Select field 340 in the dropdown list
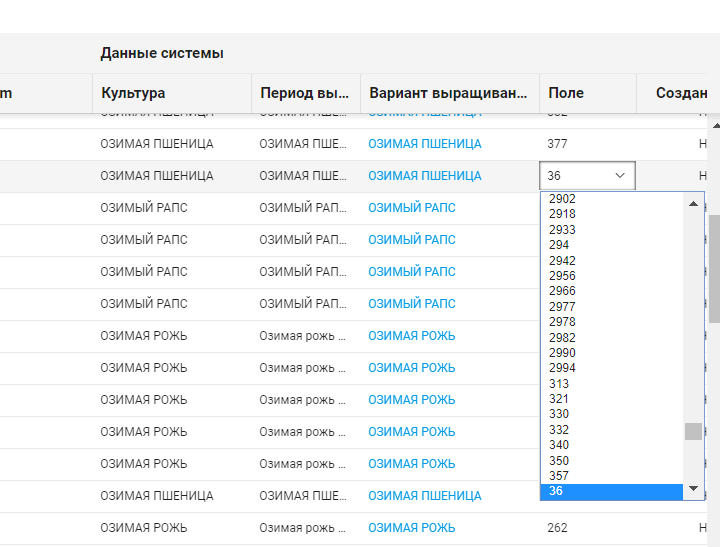The image size is (720, 547). pyautogui.click(x=559, y=445)
